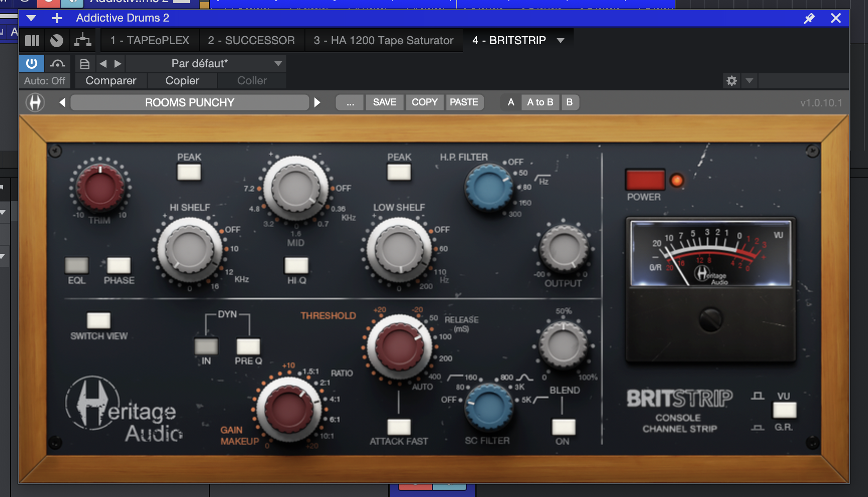The height and width of the screenshot is (497, 868).
Task: Open the ROOMS PUNCHY preset list
Action: [x=190, y=102]
